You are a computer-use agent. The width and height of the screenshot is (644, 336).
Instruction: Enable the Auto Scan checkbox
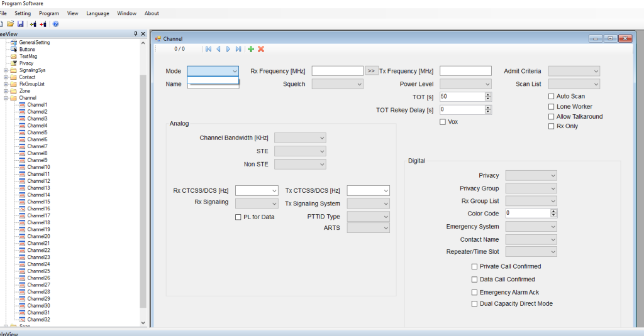(x=552, y=96)
